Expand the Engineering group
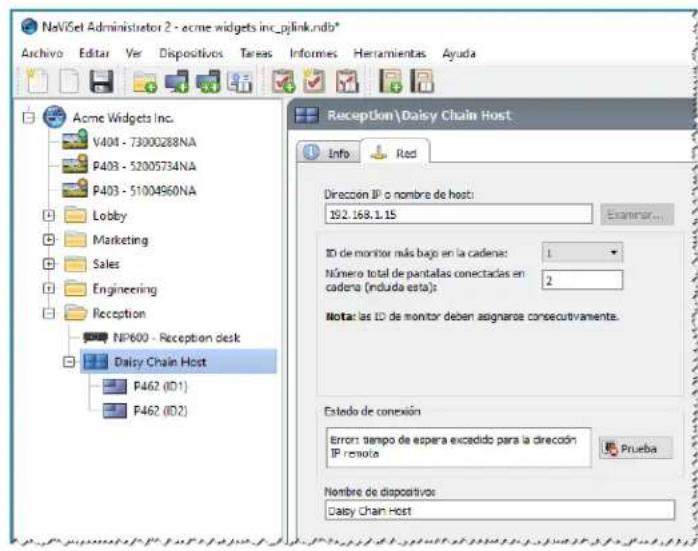Image resolution: width=698 pixels, height=551 pixels. click(x=49, y=289)
